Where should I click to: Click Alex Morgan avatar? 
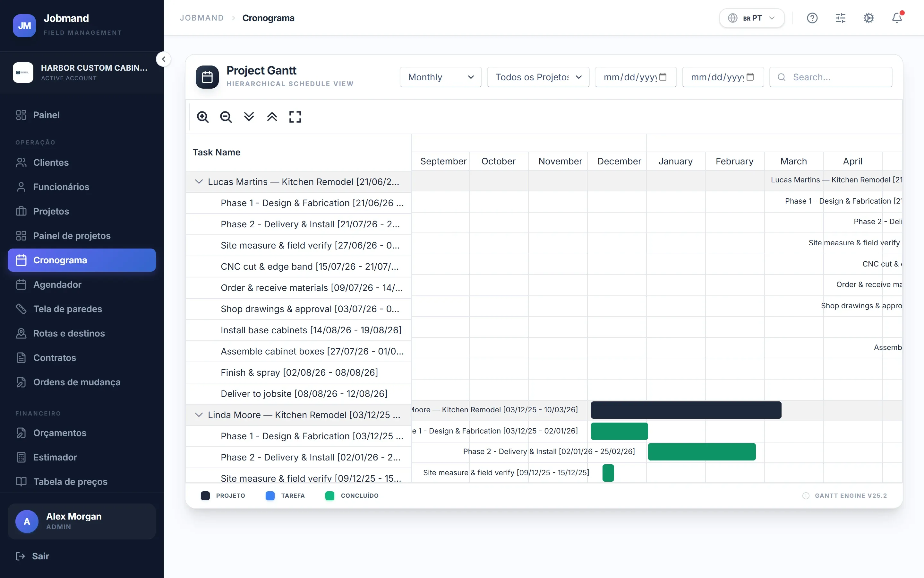tap(27, 521)
